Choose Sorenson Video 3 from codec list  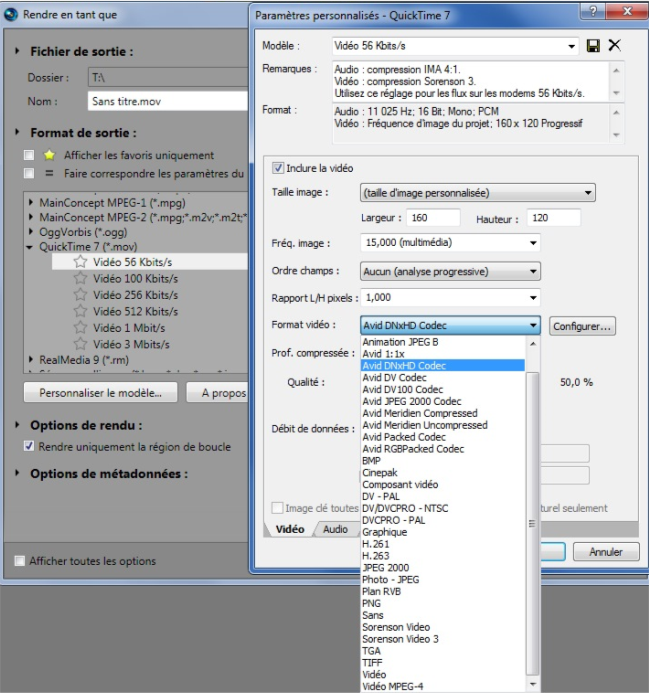(400, 638)
